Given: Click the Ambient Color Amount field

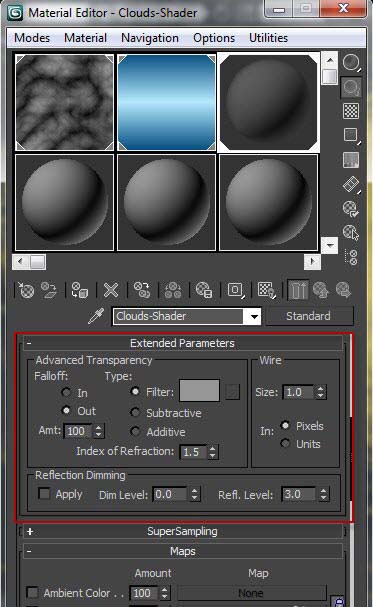Looking at the screenshot, I should tap(144, 593).
